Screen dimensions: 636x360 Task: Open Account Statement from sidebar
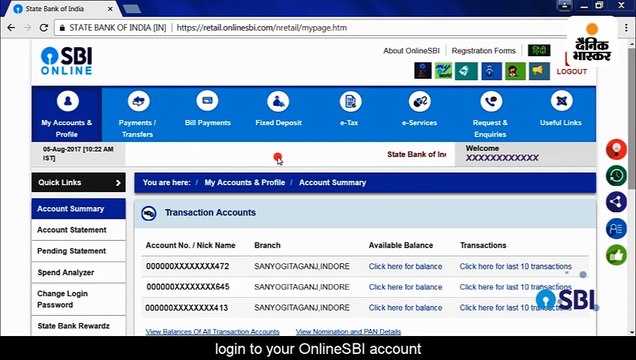pos(79,230)
